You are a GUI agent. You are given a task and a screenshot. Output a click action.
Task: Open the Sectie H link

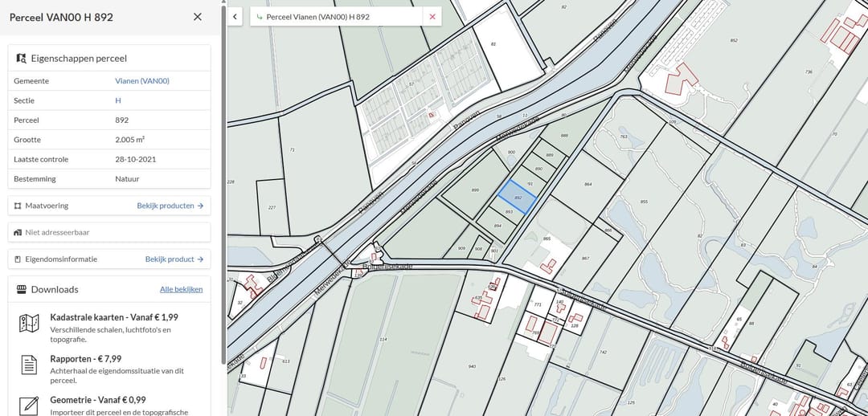[118, 100]
